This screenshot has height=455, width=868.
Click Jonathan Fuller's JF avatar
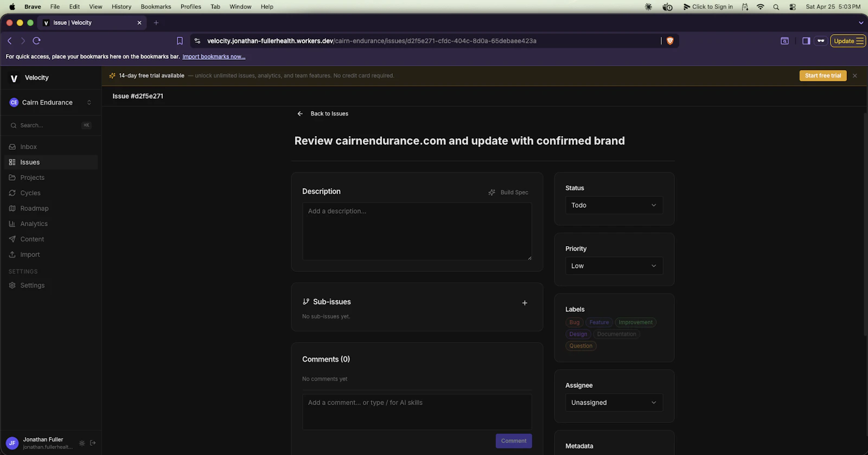coord(12,443)
